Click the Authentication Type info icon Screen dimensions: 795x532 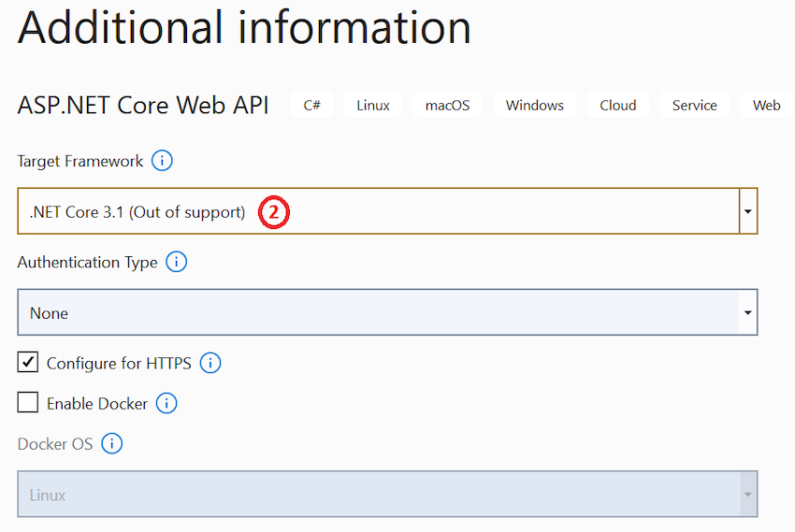click(176, 262)
